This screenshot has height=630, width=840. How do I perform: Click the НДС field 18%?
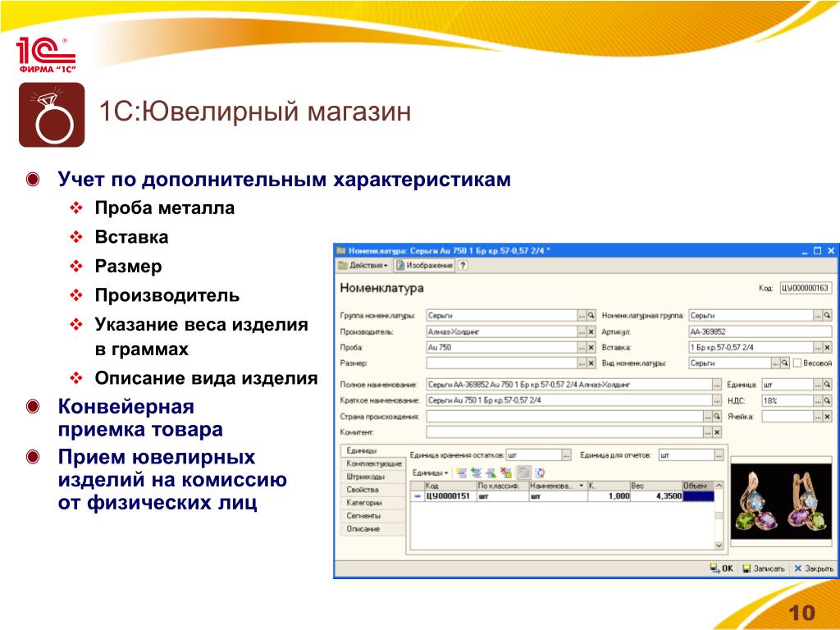click(787, 400)
